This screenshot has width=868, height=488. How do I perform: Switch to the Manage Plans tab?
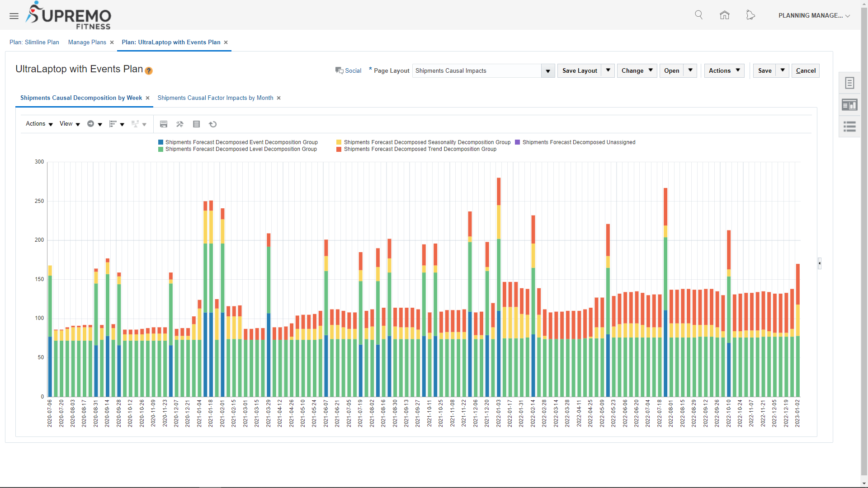pyautogui.click(x=87, y=42)
